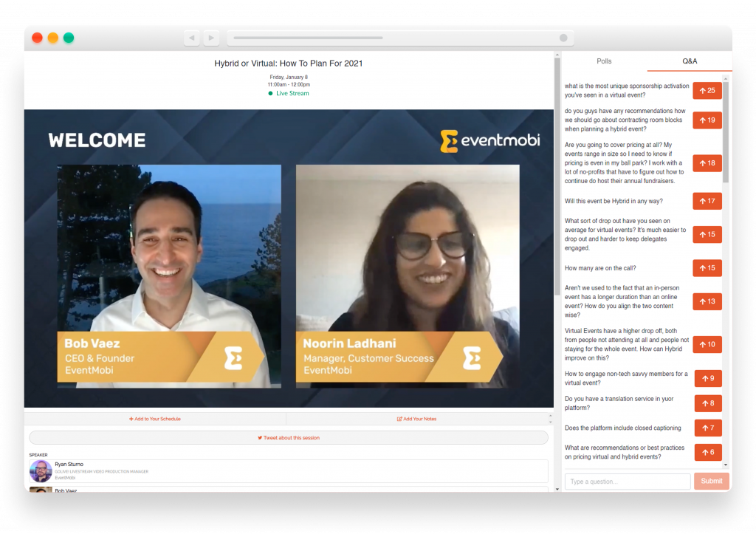
Task: Upvote 'How many are on the call?'
Action: [x=707, y=267]
